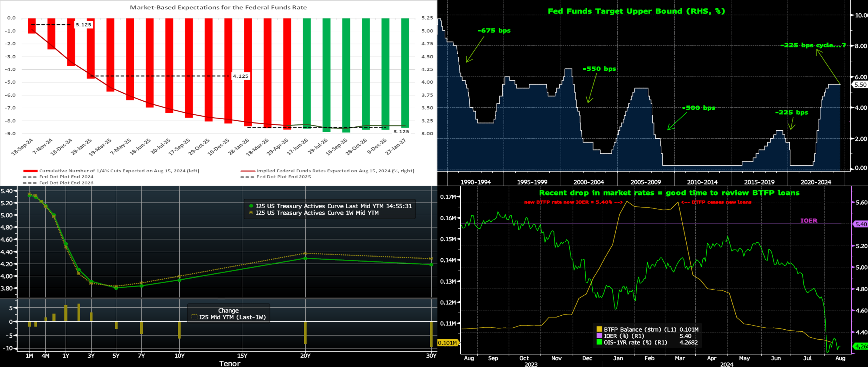Click the -225 bps cycle annotation text
Viewport: 868px width, 367px height.
tap(813, 45)
